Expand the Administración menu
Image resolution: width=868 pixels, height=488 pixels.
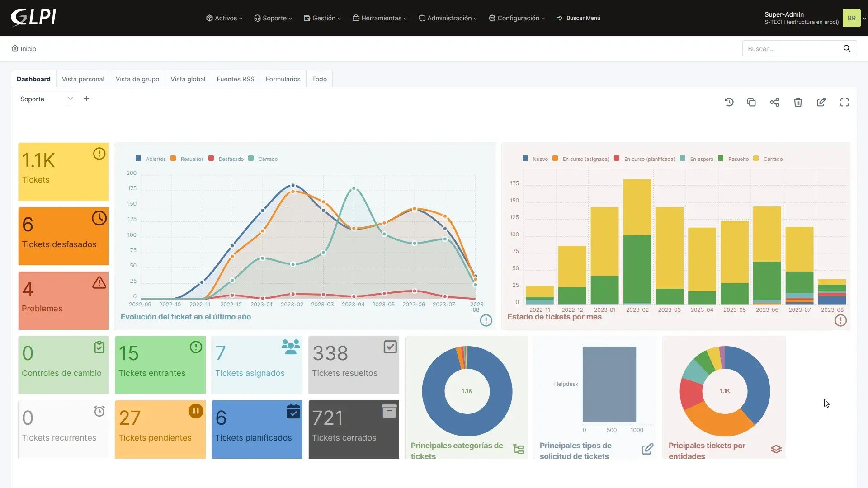pos(448,18)
